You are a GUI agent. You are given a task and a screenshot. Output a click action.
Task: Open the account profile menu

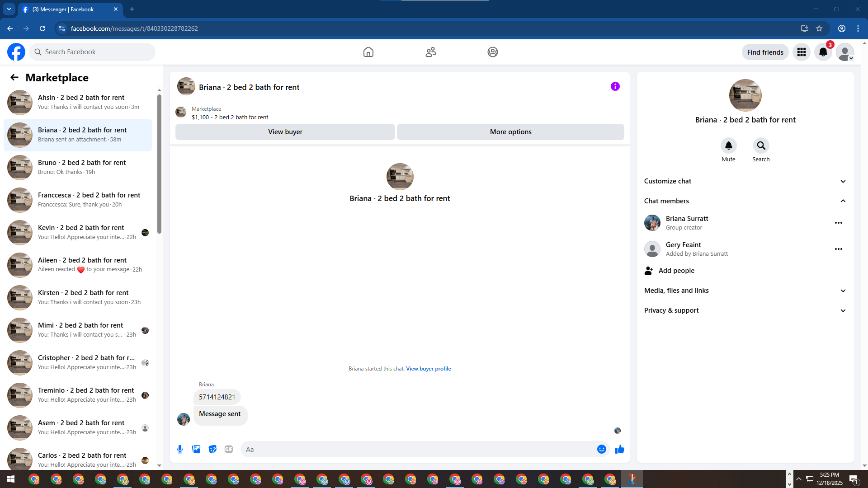(x=845, y=52)
